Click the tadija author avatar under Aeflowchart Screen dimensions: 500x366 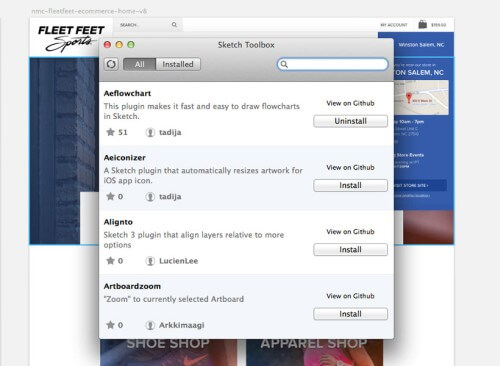pyautogui.click(x=150, y=132)
